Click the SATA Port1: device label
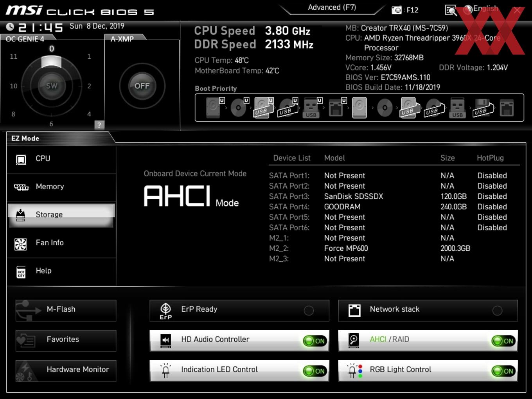The image size is (532, 399). pyautogui.click(x=289, y=176)
